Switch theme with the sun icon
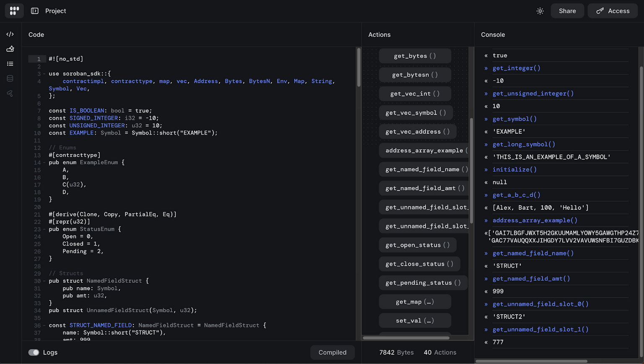Viewport: 644px width, 364px height. click(x=540, y=11)
